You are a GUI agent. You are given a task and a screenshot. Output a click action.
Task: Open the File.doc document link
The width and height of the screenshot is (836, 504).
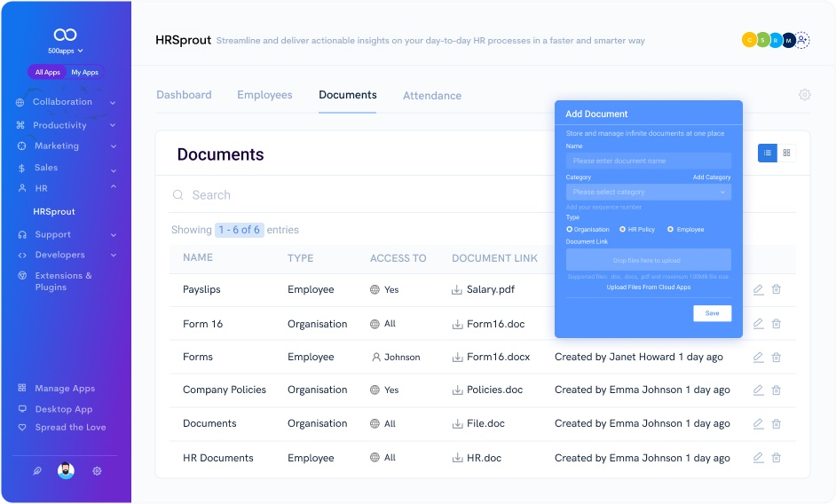coord(485,423)
